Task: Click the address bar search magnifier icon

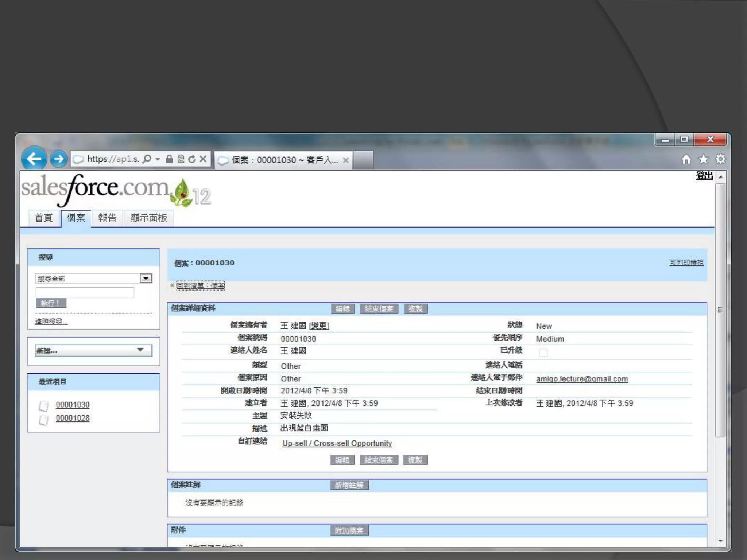Action: tap(147, 159)
